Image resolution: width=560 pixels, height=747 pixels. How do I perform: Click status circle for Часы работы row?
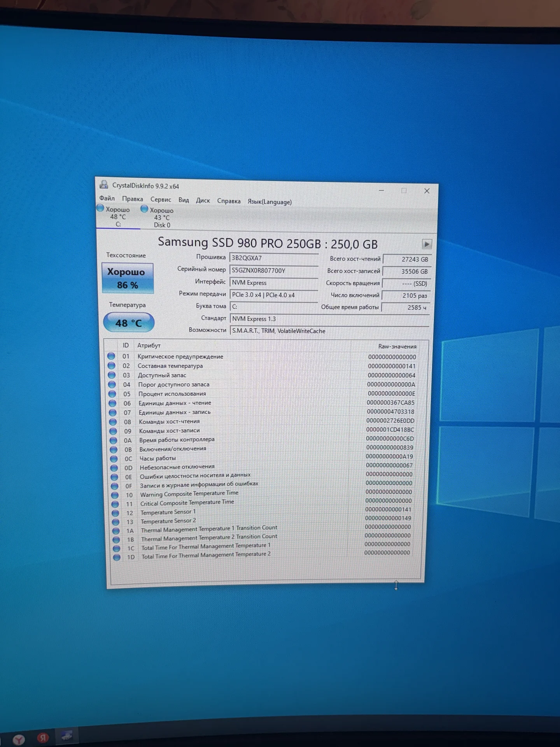tap(114, 459)
